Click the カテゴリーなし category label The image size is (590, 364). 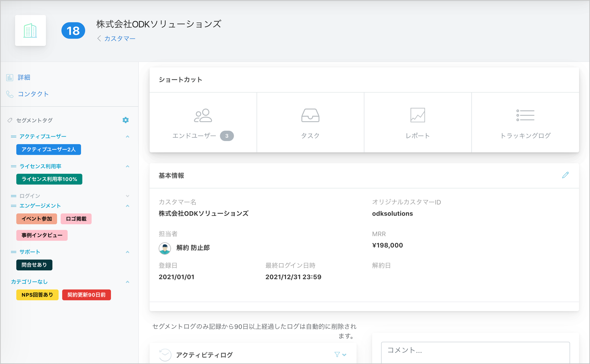click(x=29, y=282)
